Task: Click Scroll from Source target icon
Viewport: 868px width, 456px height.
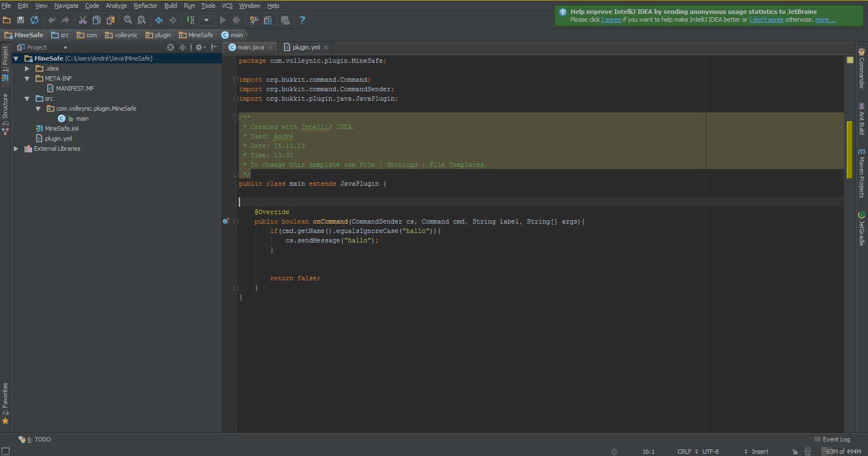Action: click(x=171, y=47)
